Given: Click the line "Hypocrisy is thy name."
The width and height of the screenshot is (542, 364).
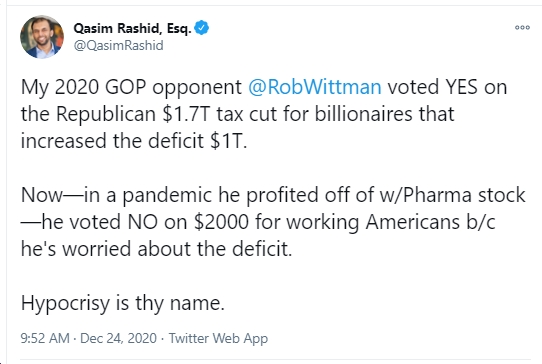Looking at the screenshot, I should click(x=123, y=304).
